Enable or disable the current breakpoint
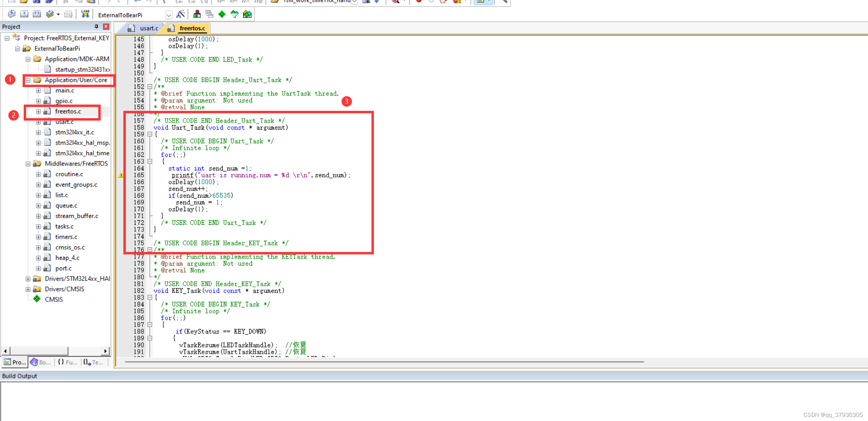The width and height of the screenshot is (868, 421). pos(431,2)
